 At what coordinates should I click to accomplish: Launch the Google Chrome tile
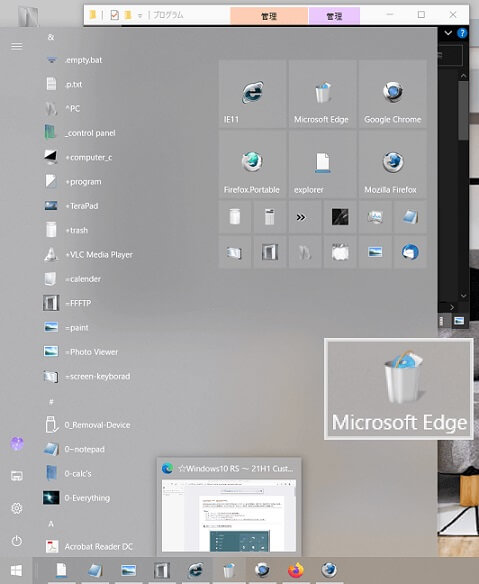393,94
